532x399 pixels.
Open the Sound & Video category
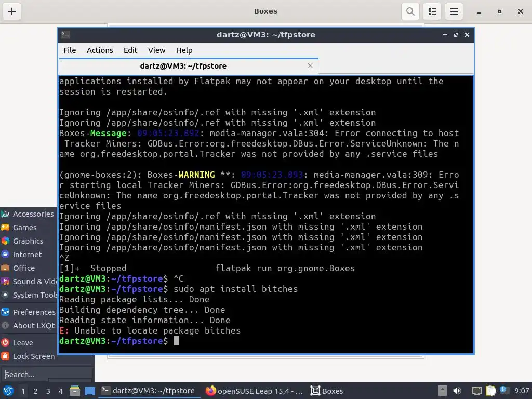pyautogui.click(x=29, y=282)
